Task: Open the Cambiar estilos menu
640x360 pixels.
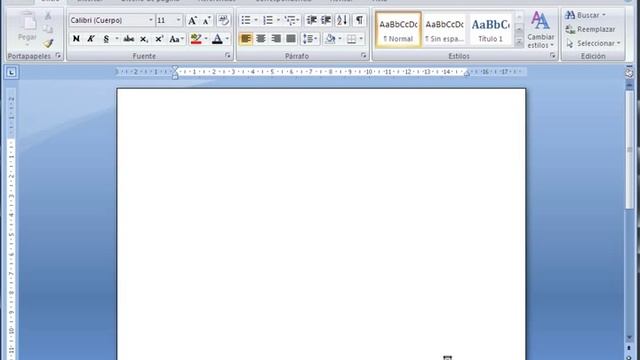Action: point(540,30)
